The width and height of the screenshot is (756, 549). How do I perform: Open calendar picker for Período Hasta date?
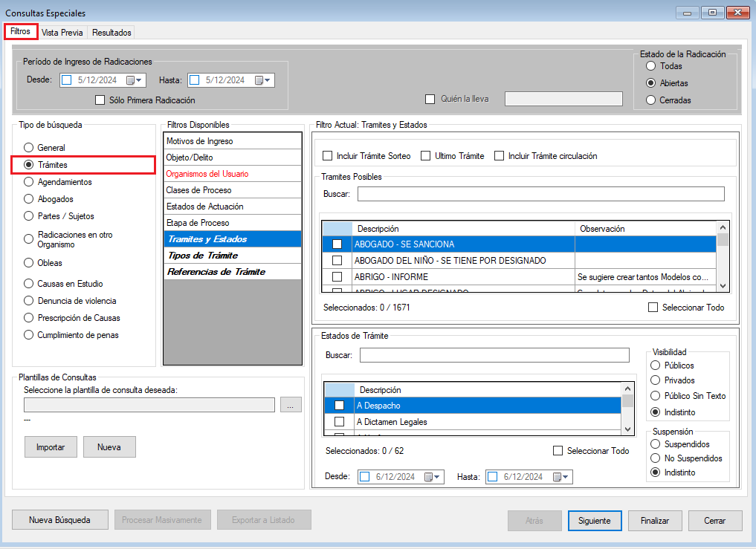[262, 80]
